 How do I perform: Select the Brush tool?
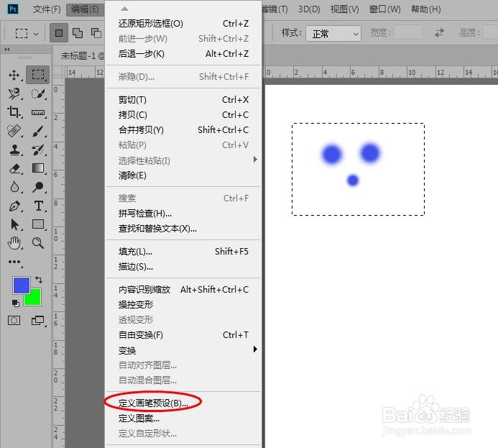[x=38, y=131]
